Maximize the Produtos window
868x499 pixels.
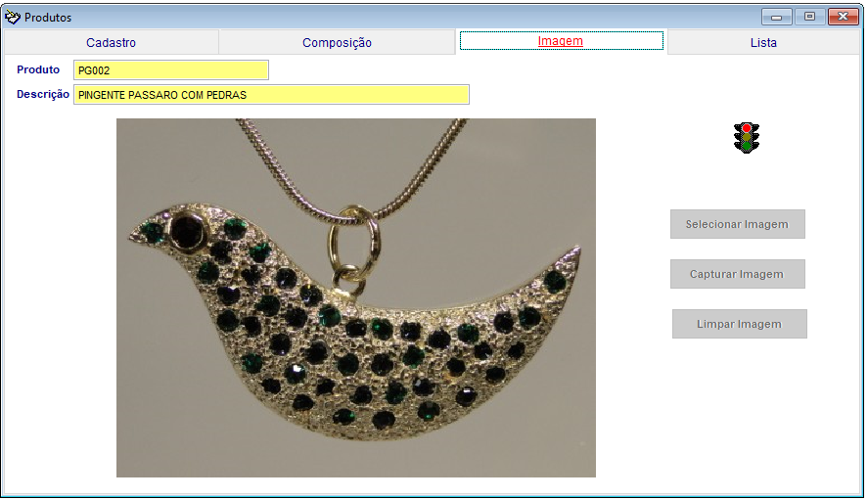click(809, 17)
